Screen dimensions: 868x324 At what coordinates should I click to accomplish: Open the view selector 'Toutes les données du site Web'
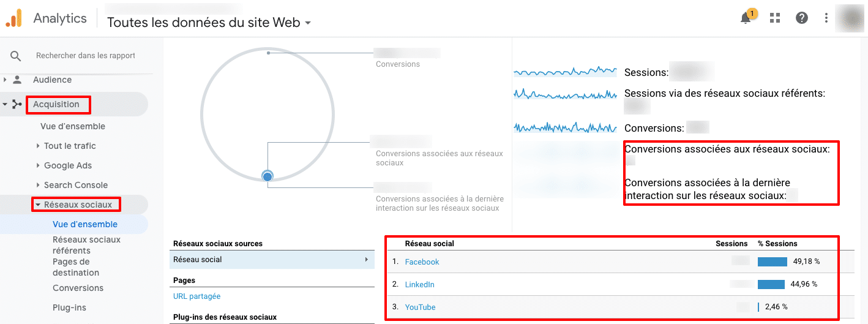[209, 23]
